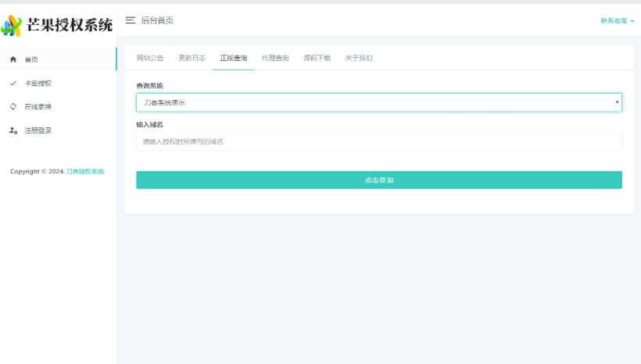Click the checkmark icon beside 卡密授权
The height and width of the screenshot is (364, 641).
coord(13,83)
